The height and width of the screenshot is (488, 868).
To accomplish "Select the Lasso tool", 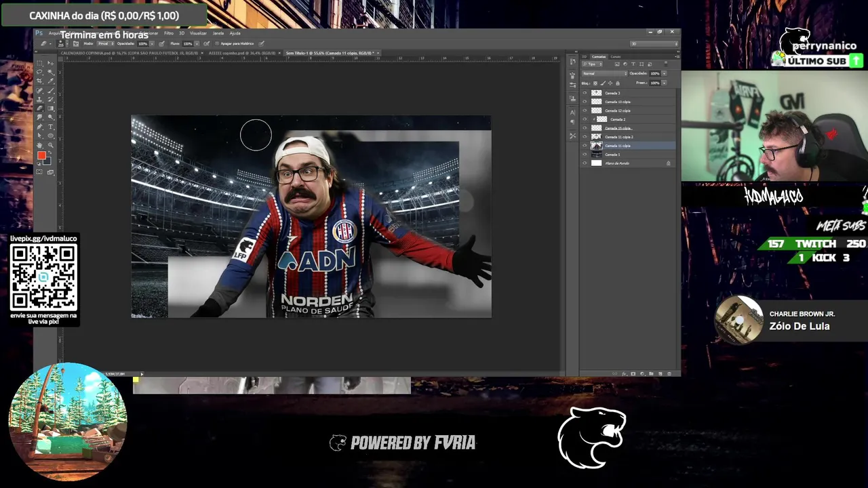I will (x=39, y=72).
